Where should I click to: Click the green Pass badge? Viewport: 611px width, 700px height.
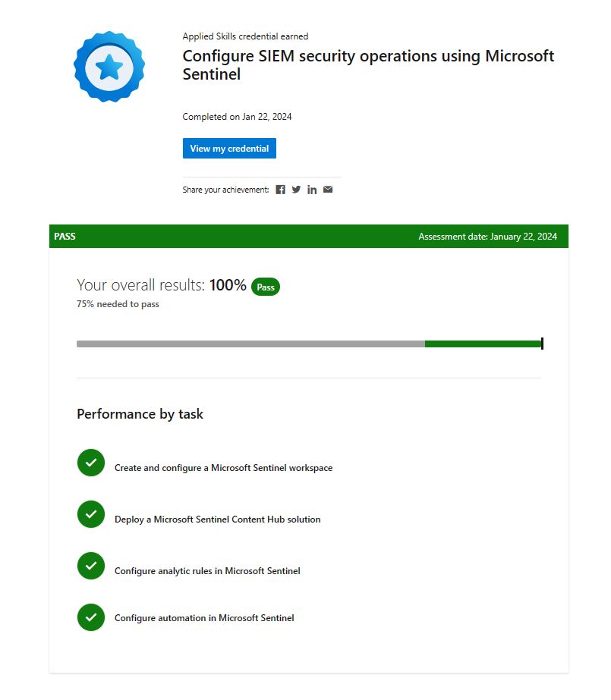tap(266, 287)
